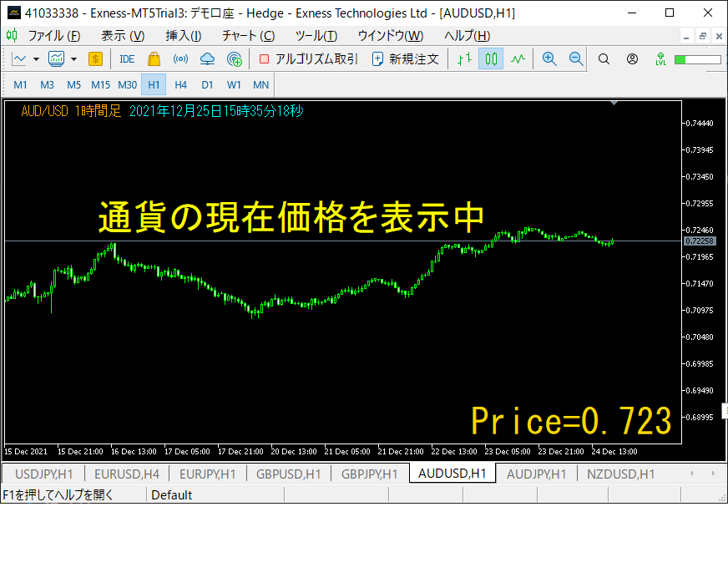Image resolution: width=728 pixels, height=588 pixels.
Task: Click the green add-signal globe icon
Action: point(235,59)
